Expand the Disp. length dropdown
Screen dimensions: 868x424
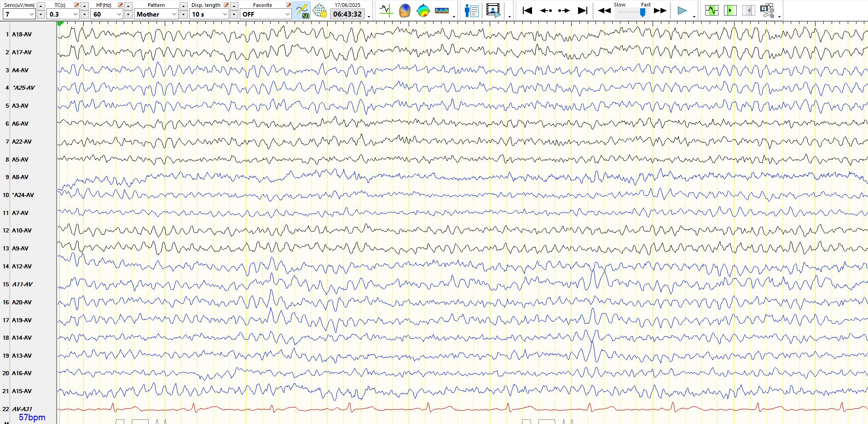coord(225,14)
